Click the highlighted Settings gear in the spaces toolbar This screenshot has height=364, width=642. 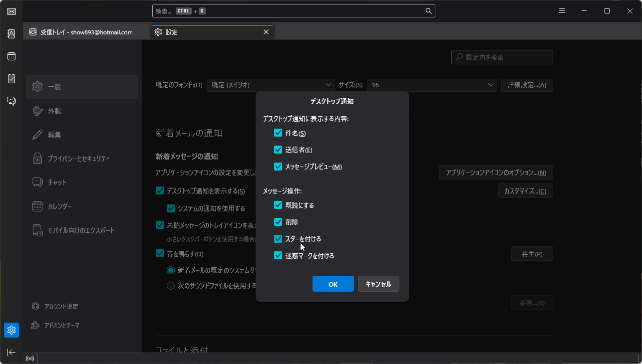11,330
